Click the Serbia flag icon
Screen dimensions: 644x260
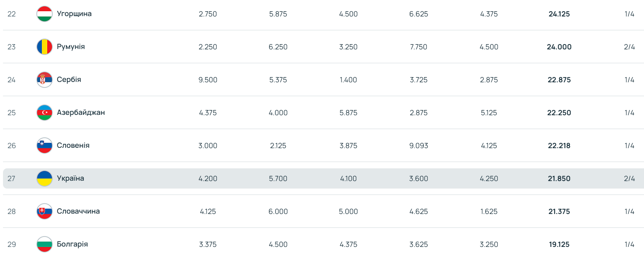coord(45,80)
